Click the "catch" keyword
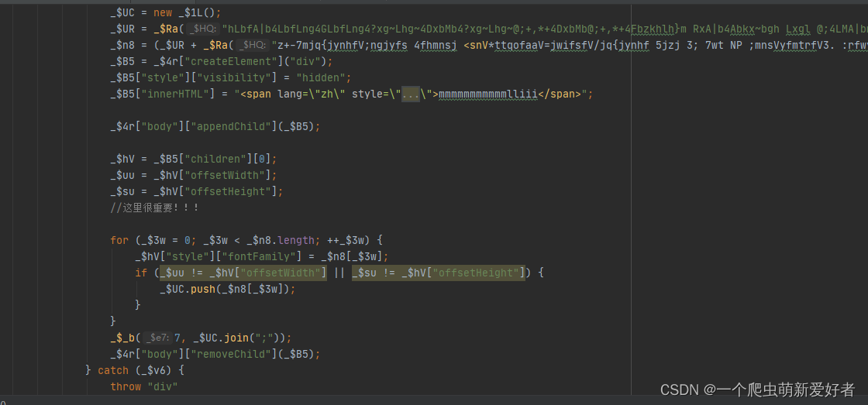 click(113, 370)
